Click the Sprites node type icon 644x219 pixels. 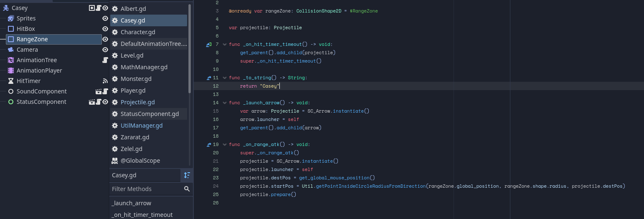[11, 18]
